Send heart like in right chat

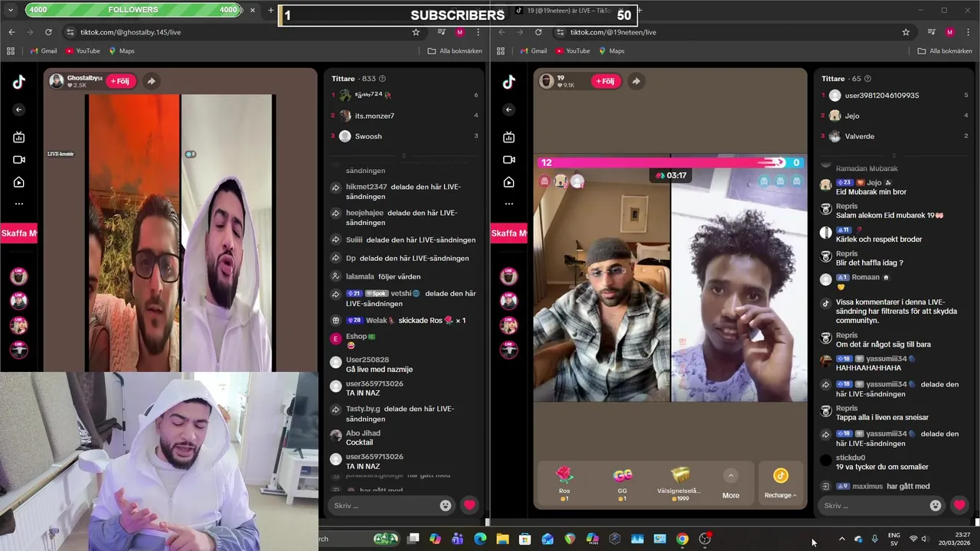point(959,505)
